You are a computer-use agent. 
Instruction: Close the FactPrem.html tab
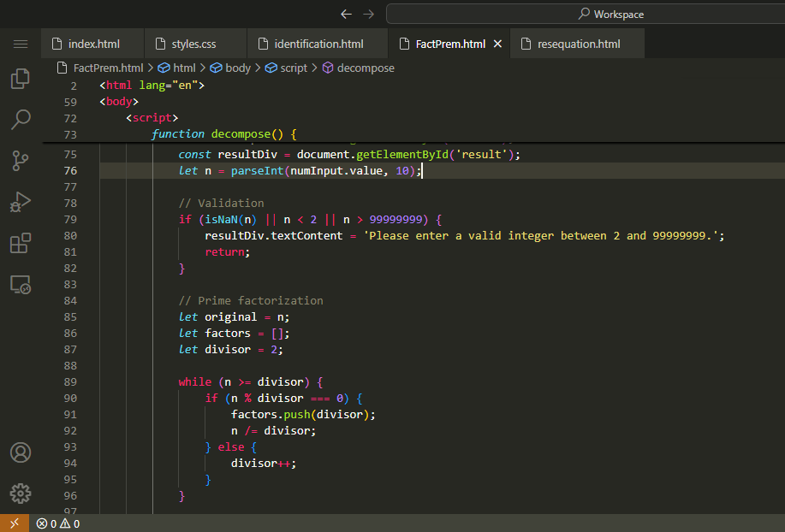(x=498, y=44)
